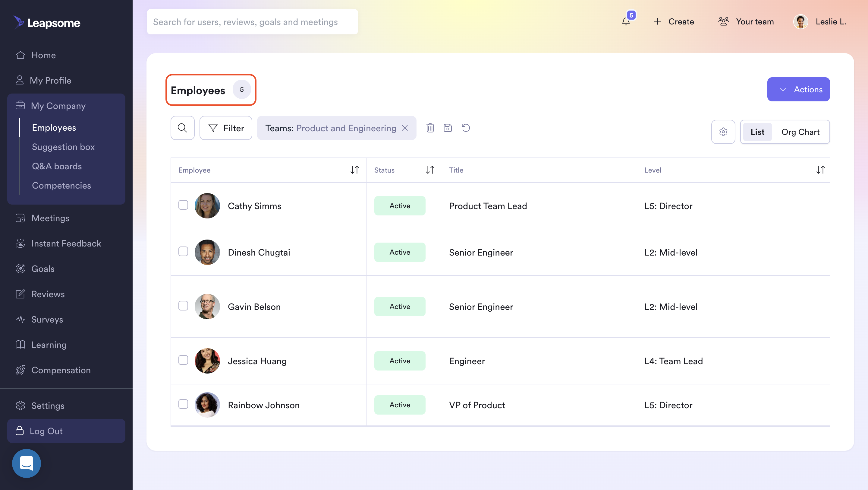Sort by the Employee column arrows
The height and width of the screenshot is (490, 868).
[x=354, y=170]
